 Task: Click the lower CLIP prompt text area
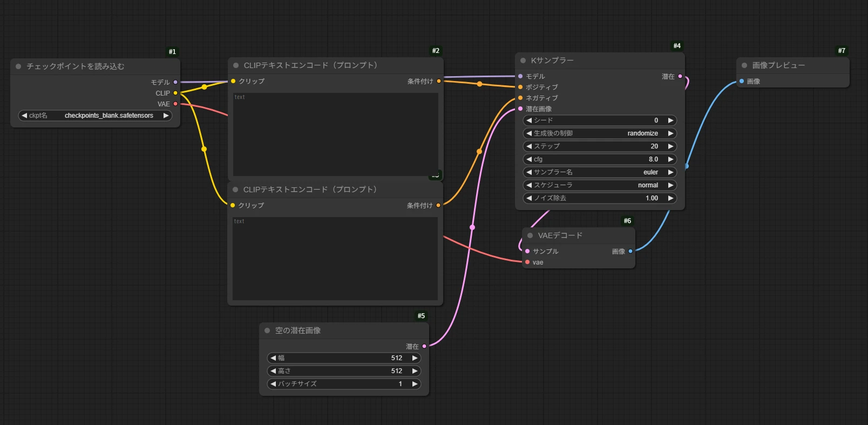pyautogui.click(x=335, y=259)
